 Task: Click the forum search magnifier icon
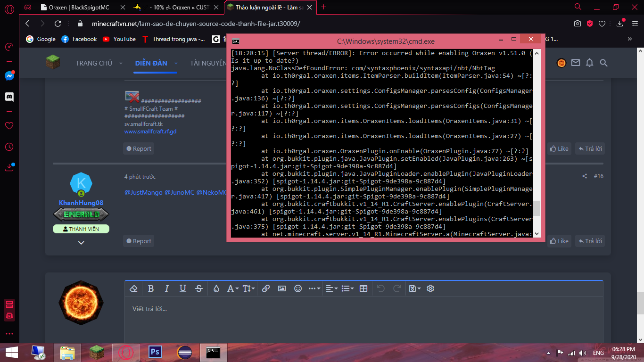[603, 63]
